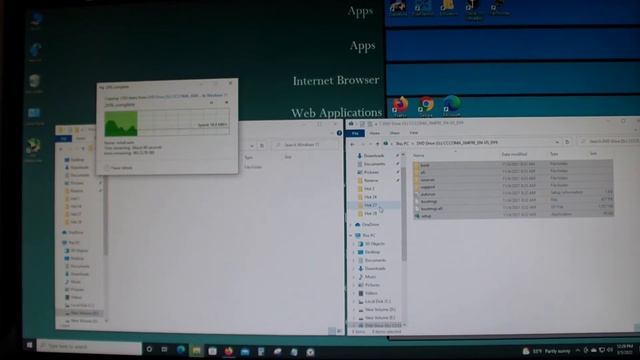Open the taskbar clock and date

626,349
